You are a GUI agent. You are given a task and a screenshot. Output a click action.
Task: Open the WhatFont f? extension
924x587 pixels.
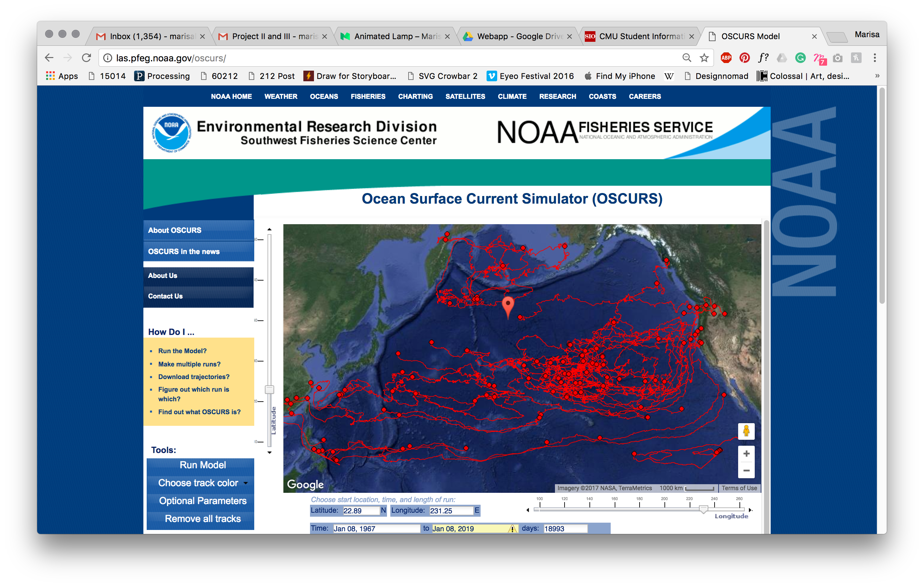763,58
